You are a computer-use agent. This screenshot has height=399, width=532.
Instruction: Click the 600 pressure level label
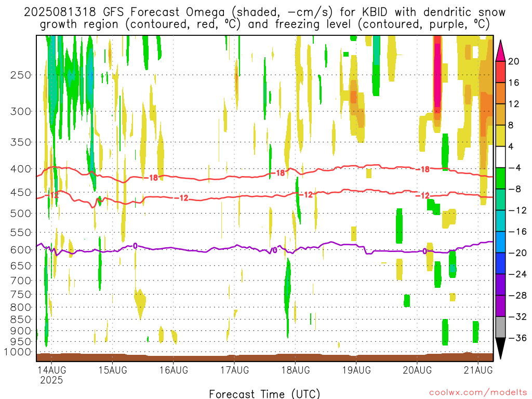pos(21,250)
